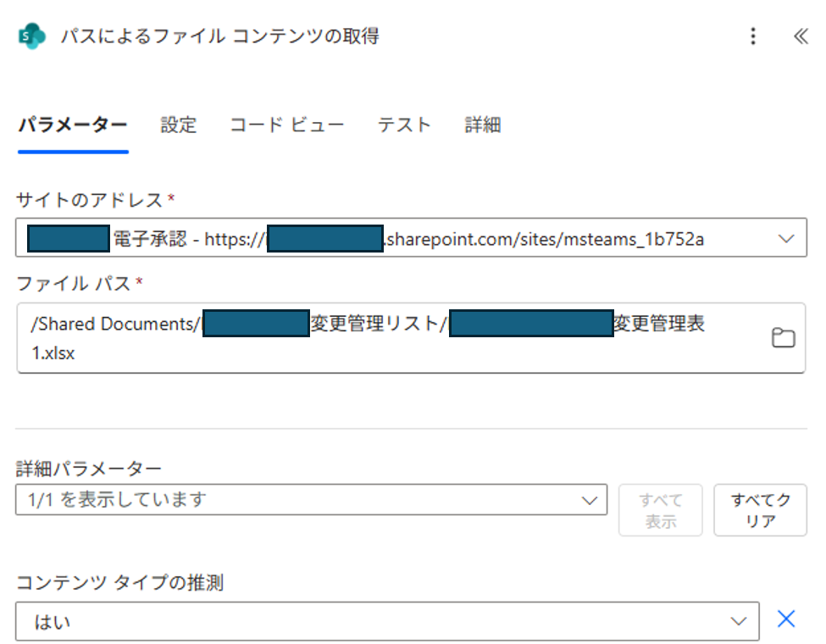Switch to the パラメーター tab

pos(73,125)
